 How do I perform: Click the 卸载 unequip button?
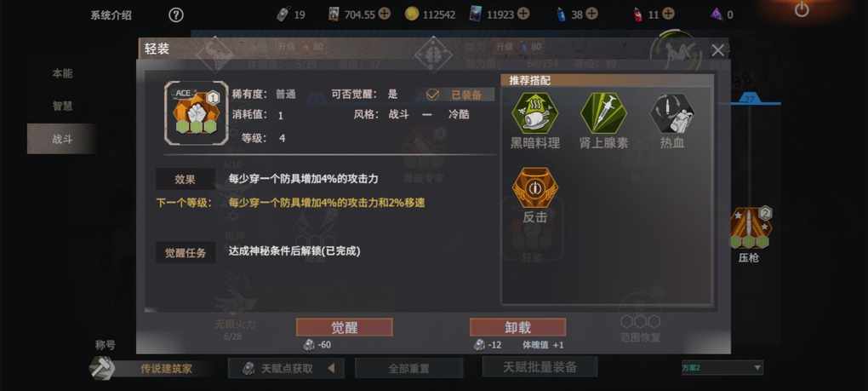click(x=517, y=327)
